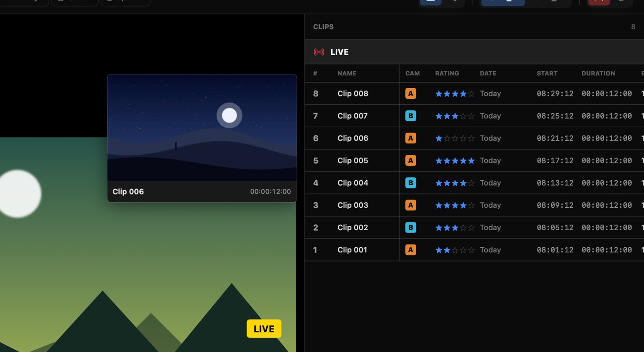Sort clips by DATE column header

[488, 73]
